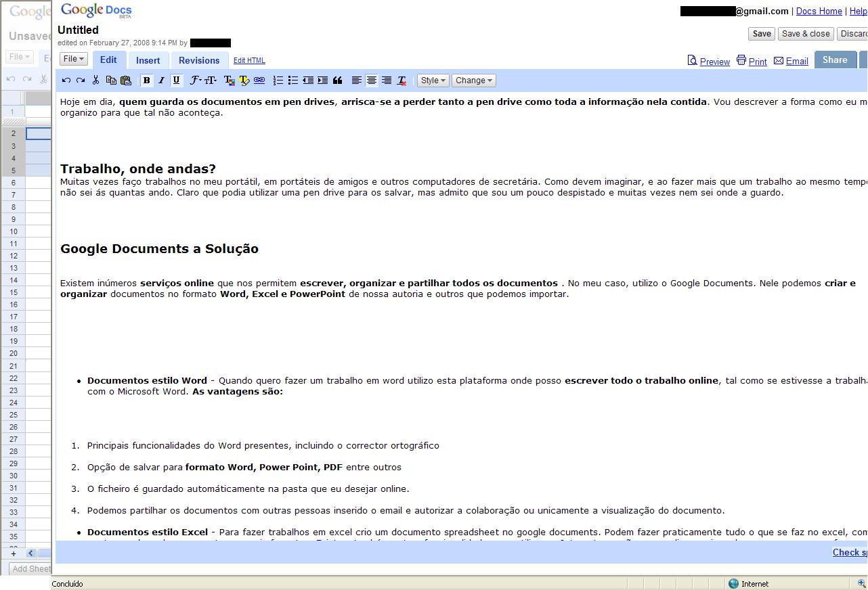Open the Edit HTML view
Image resolution: width=868 pixels, height=590 pixels.
[249, 60]
